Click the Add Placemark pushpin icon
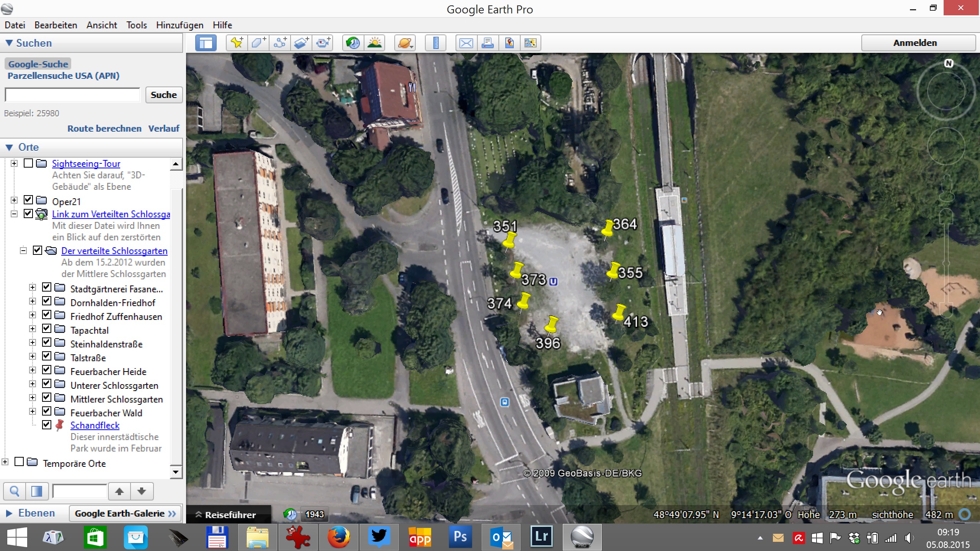 pyautogui.click(x=237, y=43)
